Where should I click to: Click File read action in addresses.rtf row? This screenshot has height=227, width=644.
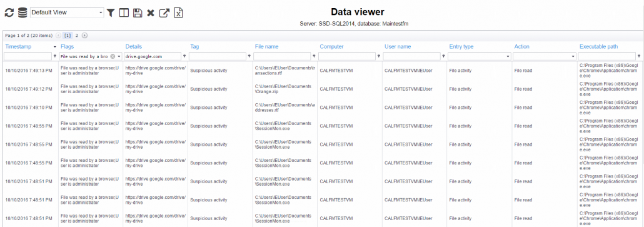click(523, 108)
